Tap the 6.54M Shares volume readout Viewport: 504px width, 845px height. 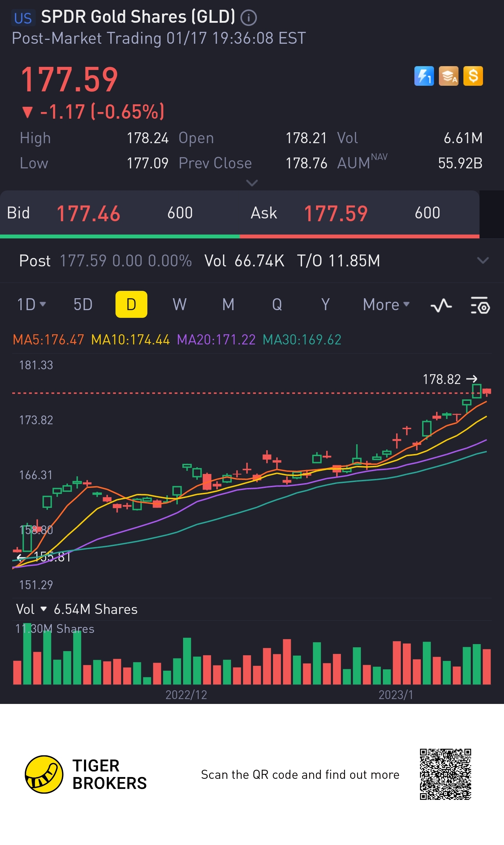point(96,609)
